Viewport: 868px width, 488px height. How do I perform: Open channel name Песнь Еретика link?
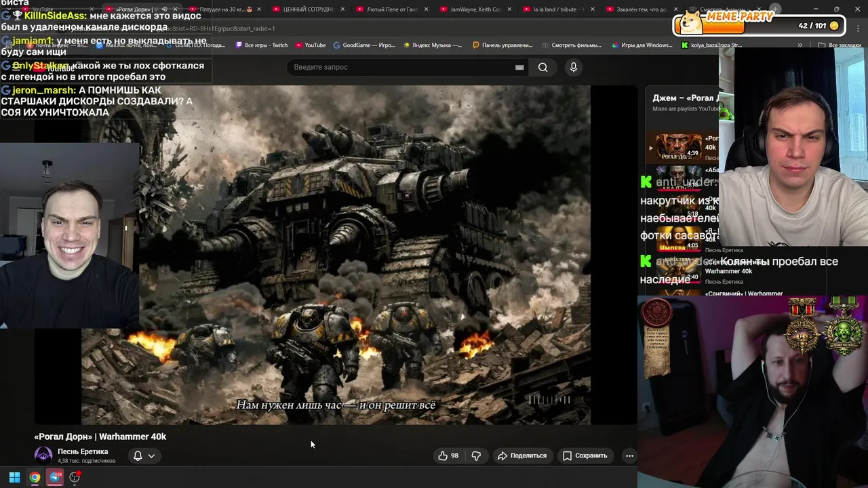click(83, 451)
